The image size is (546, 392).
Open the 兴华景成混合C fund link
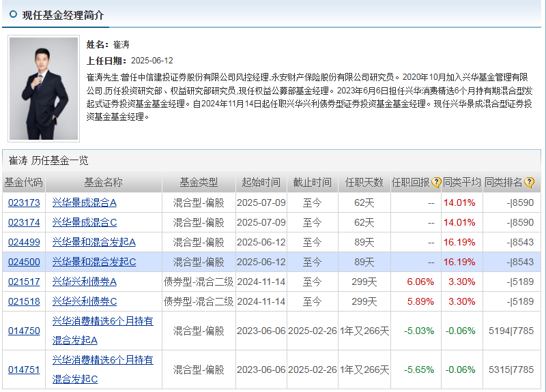[x=85, y=223]
